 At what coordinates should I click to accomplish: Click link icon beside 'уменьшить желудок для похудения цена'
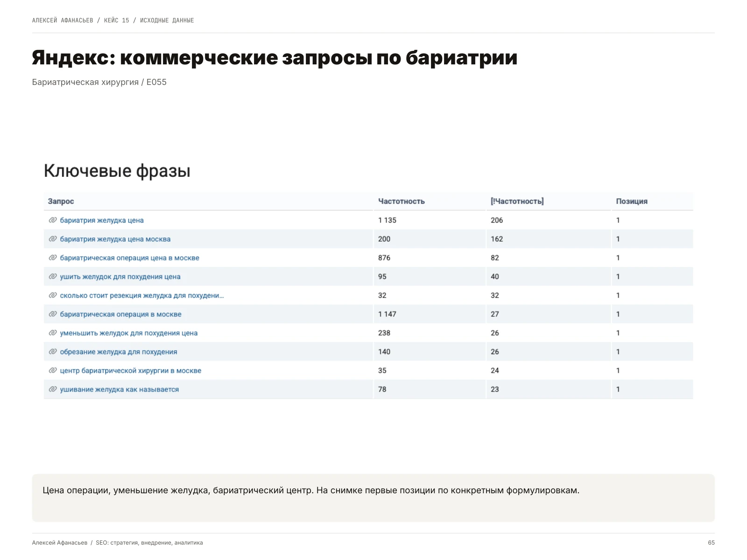[53, 333]
